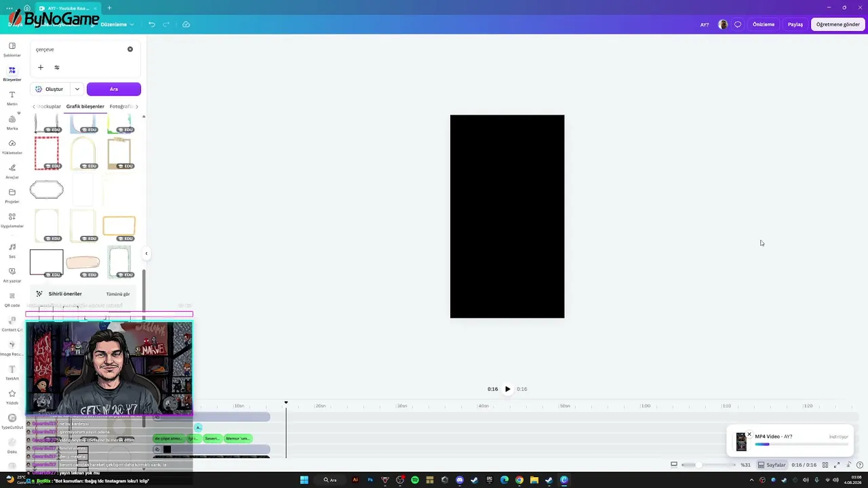This screenshot has height=488, width=868.
Task: Open the search filters icon
Action: click(x=57, y=67)
